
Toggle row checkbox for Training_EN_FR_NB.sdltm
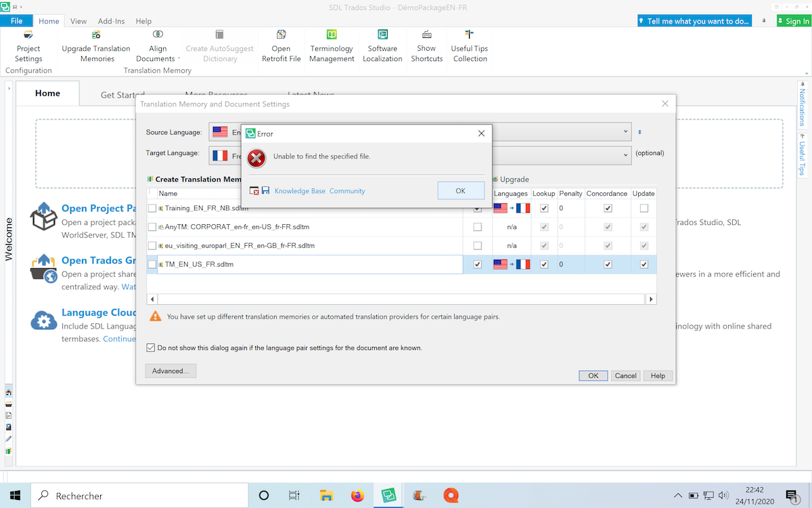pyautogui.click(x=152, y=209)
